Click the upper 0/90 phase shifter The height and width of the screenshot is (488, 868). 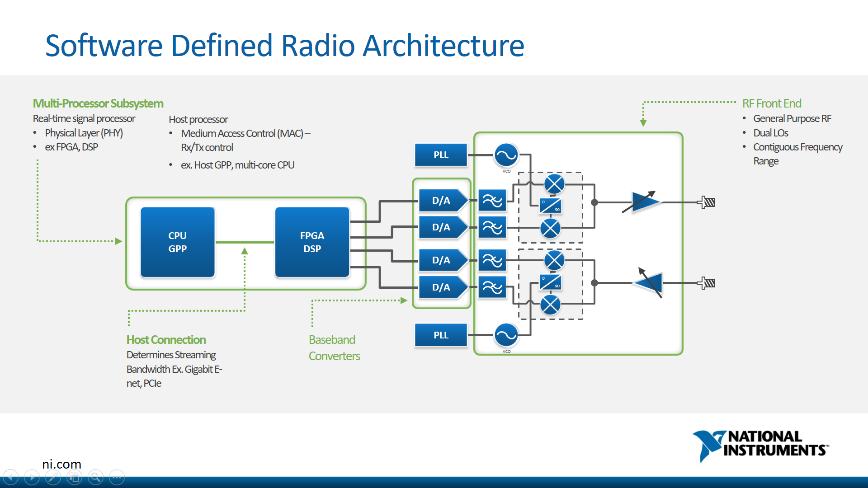551,206
